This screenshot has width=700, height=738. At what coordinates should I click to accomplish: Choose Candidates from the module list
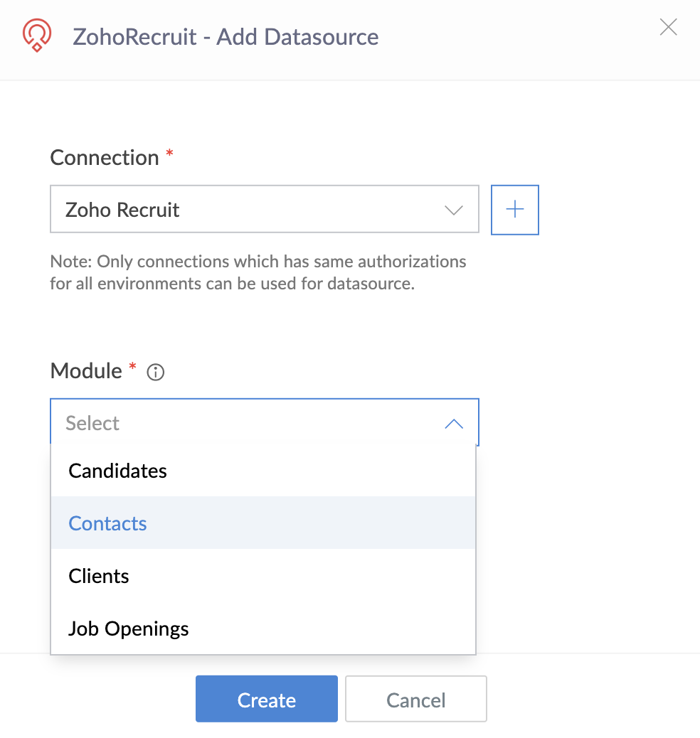(x=118, y=471)
